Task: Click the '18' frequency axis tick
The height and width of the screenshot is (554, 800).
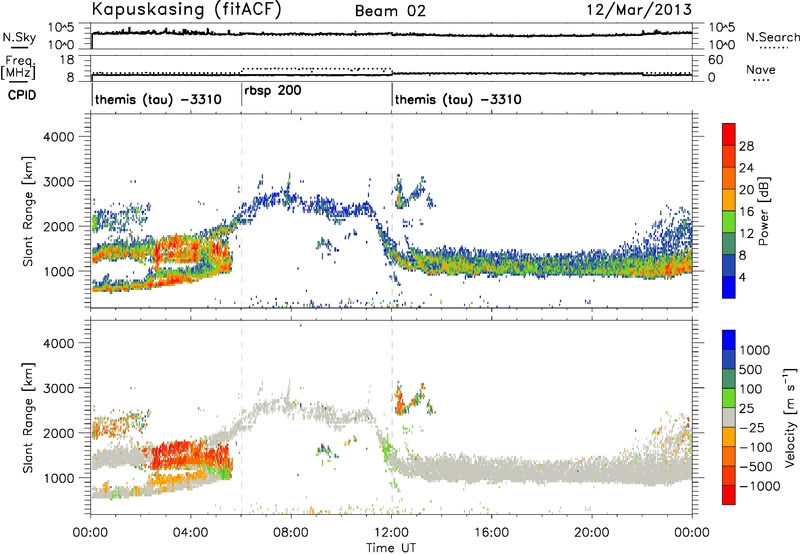Action: click(x=67, y=60)
